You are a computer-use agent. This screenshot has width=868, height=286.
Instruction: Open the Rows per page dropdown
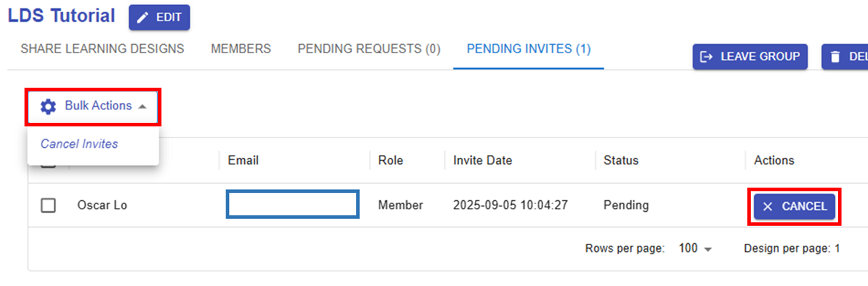[695, 248]
